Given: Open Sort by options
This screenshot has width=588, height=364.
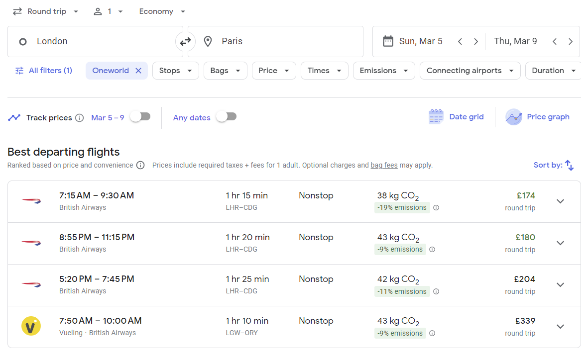Looking at the screenshot, I should tap(554, 165).
